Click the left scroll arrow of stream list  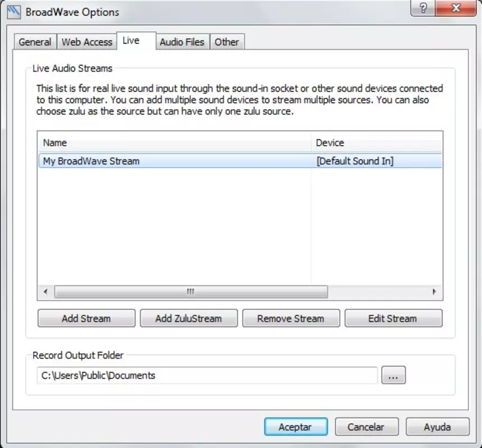45,292
